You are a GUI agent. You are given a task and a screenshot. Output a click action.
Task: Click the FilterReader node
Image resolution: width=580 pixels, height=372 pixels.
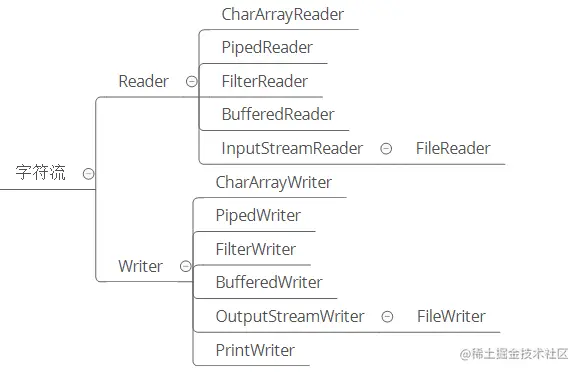(264, 81)
